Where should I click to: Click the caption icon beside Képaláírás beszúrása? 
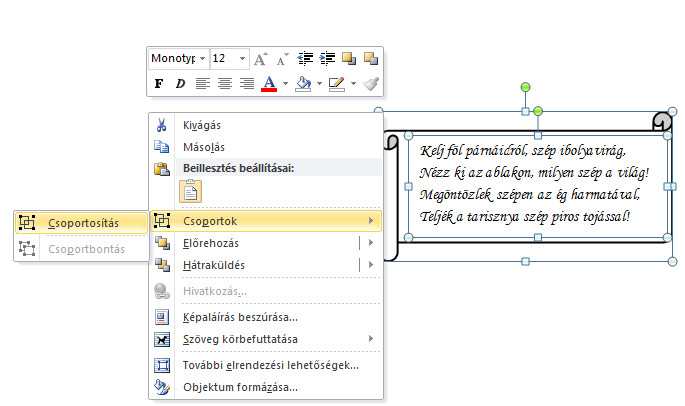[x=162, y=317]
